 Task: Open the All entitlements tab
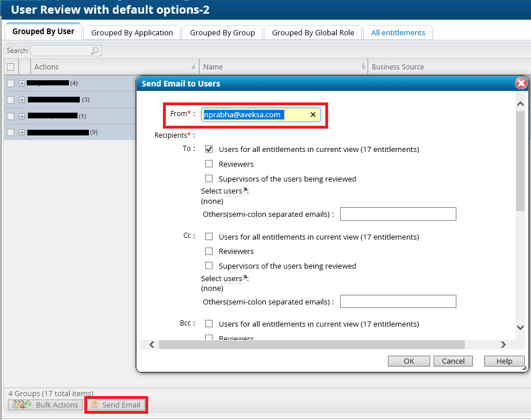click(398, 32)
